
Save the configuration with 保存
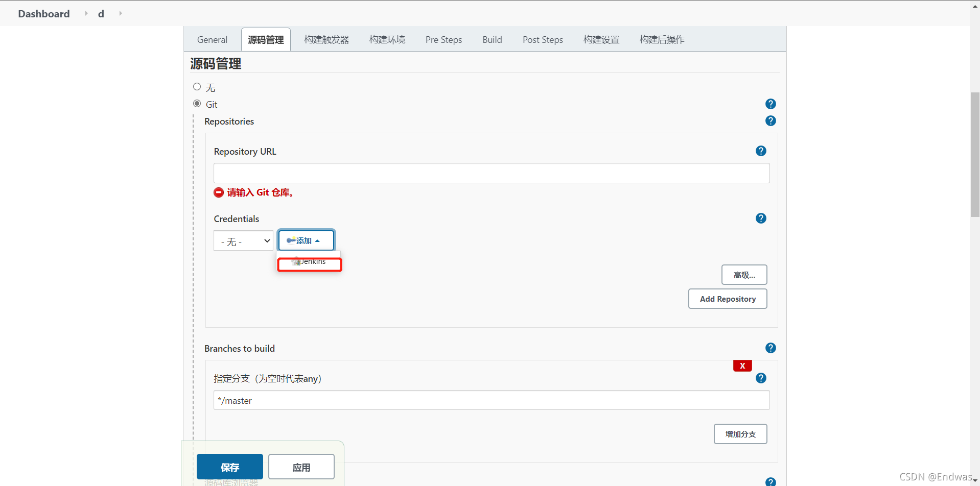tap(230, 467)
